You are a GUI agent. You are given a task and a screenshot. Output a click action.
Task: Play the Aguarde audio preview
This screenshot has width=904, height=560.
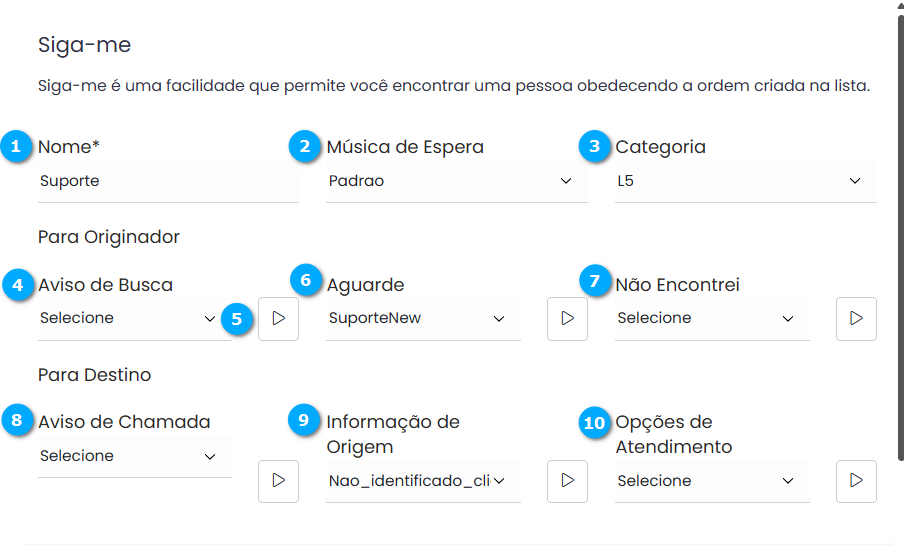coord(567,319)
